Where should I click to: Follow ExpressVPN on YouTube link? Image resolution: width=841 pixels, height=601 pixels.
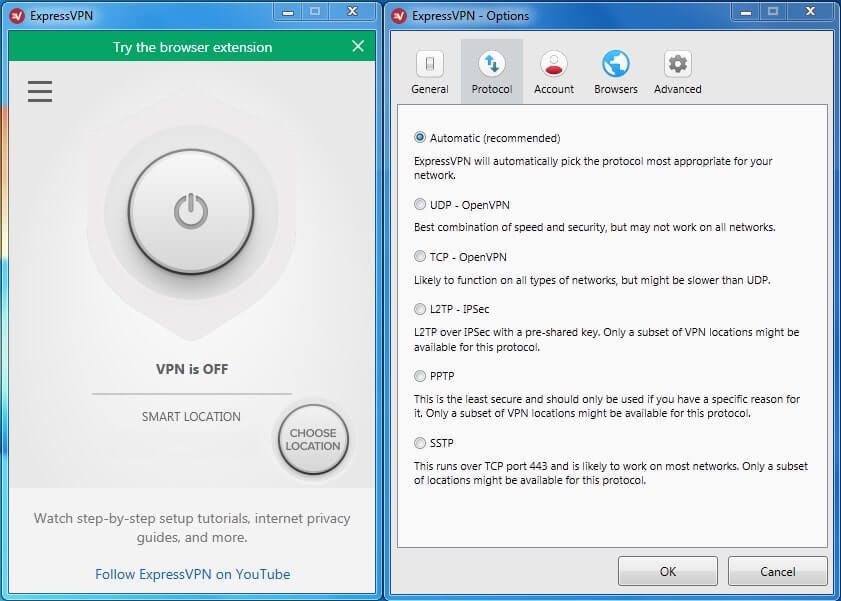coord(193,574)
